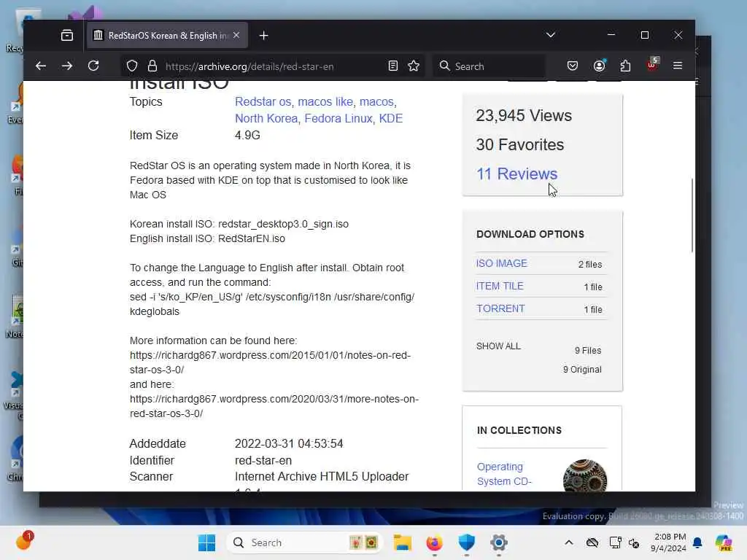
Task: Click the archive.org URL address field
Action: coord(271,66)
